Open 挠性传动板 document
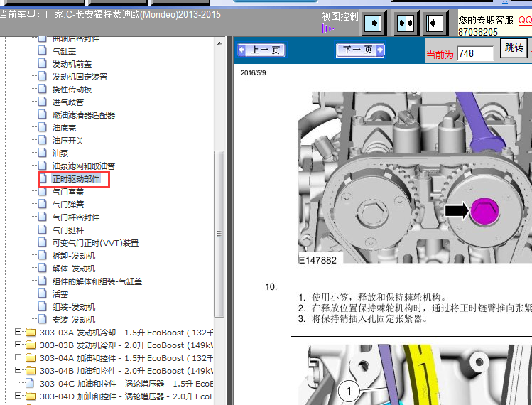The width and height of the screenshot is (532, 405). coord(72,90)
